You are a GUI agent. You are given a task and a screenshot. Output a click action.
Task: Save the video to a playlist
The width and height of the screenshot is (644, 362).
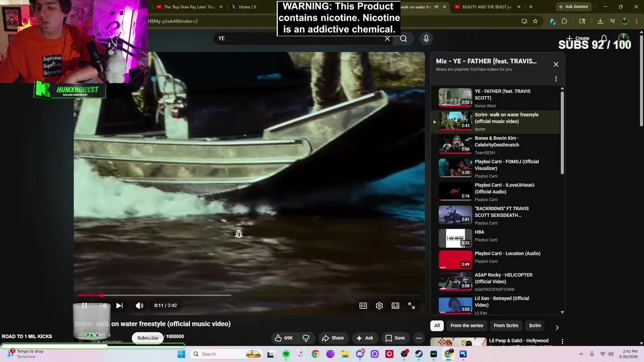395,338
